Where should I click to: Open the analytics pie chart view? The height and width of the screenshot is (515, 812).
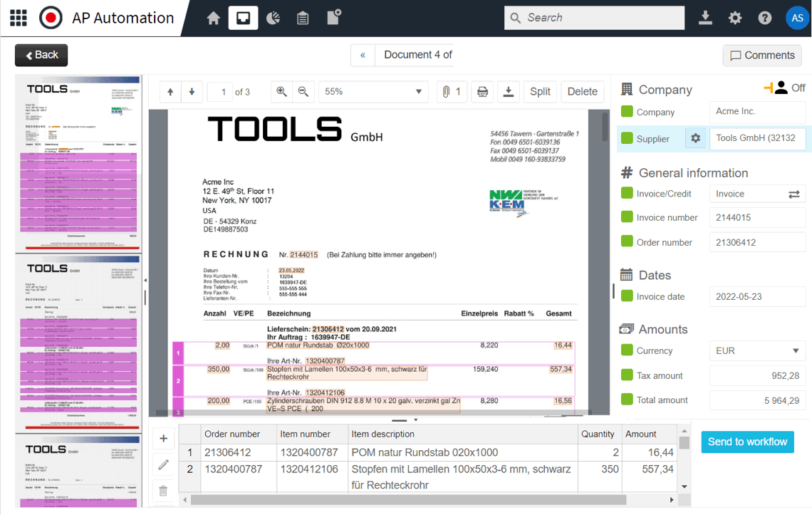273,17
